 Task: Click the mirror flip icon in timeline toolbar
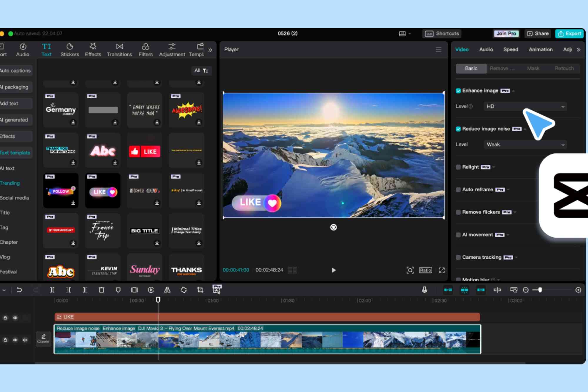coord(167,290)
